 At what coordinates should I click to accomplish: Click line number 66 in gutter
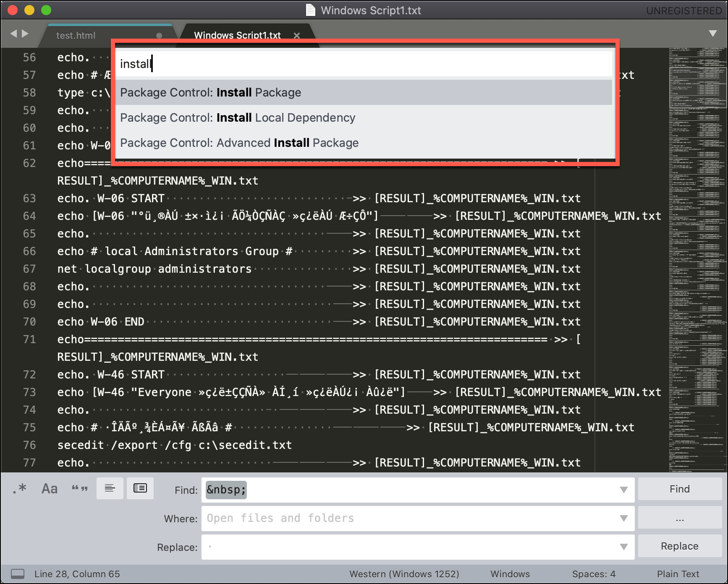pos(29,251)
